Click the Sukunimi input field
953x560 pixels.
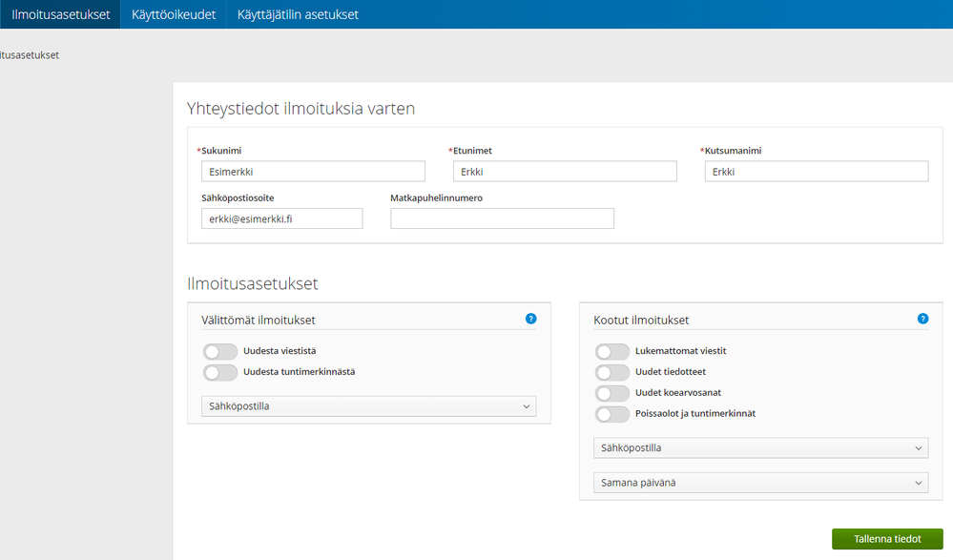click(313, 172)
